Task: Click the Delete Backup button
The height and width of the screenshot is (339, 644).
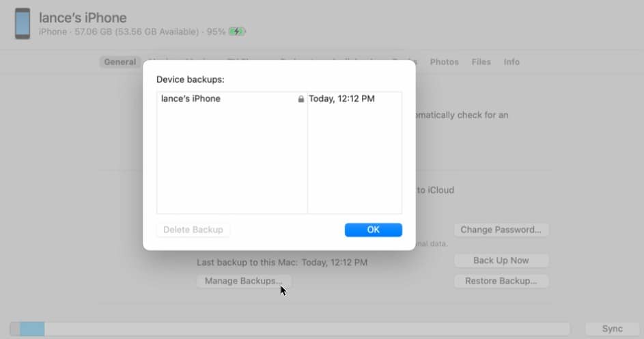Action: (x=193, y=230)
